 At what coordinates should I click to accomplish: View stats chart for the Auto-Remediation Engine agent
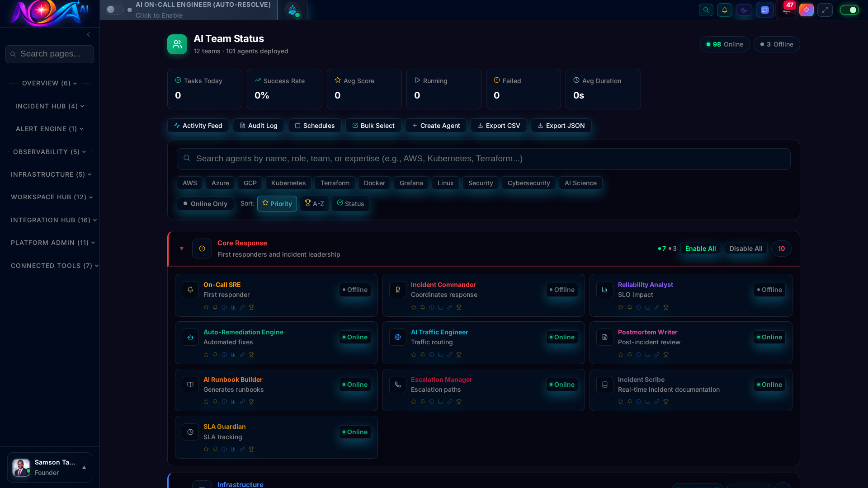[233, 355]
